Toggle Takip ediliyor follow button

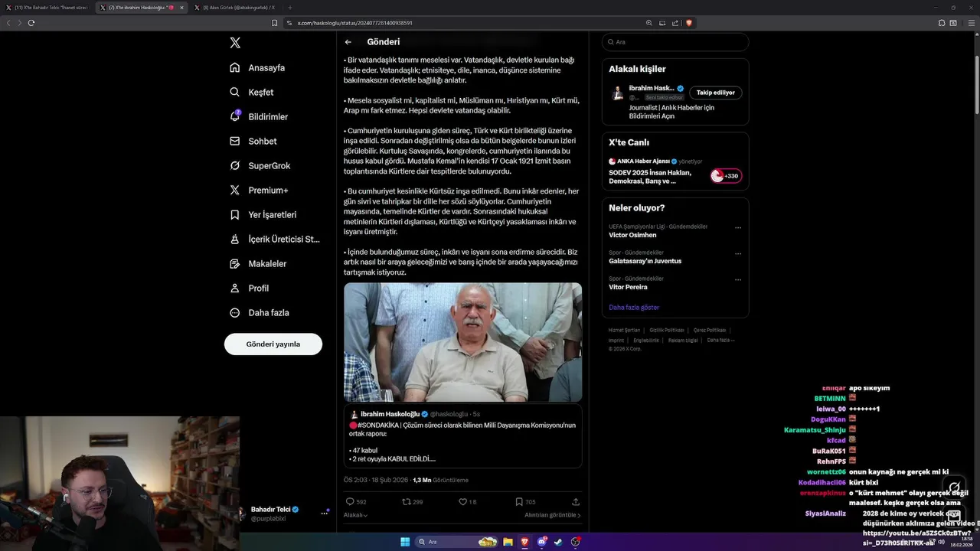(716, 93)
